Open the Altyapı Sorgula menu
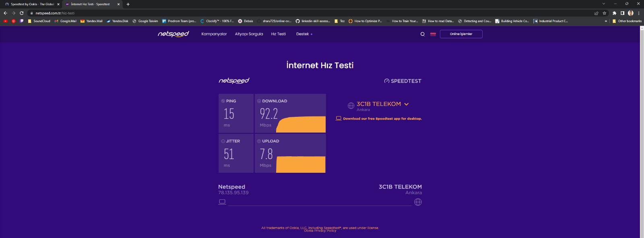The width and height of the screenshot is (644, 238). (x=249, y=34)
